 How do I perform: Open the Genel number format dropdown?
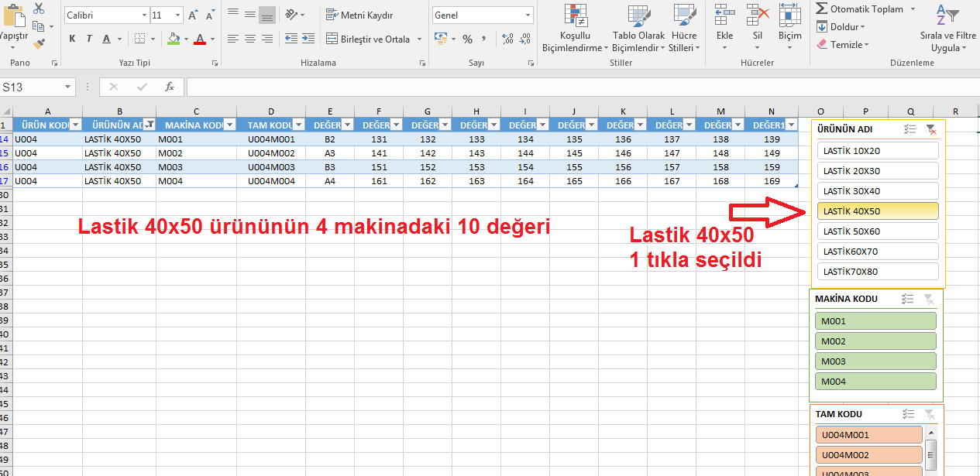(528, 15)
